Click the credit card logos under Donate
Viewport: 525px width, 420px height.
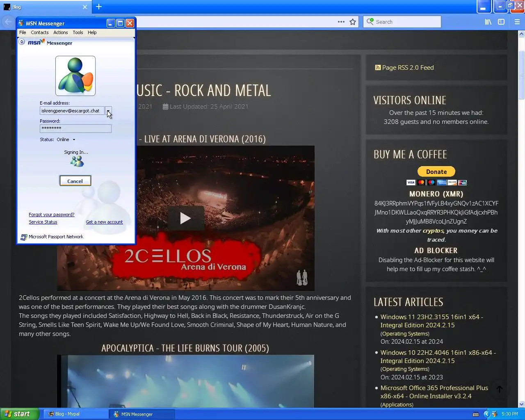coord(436,183)
